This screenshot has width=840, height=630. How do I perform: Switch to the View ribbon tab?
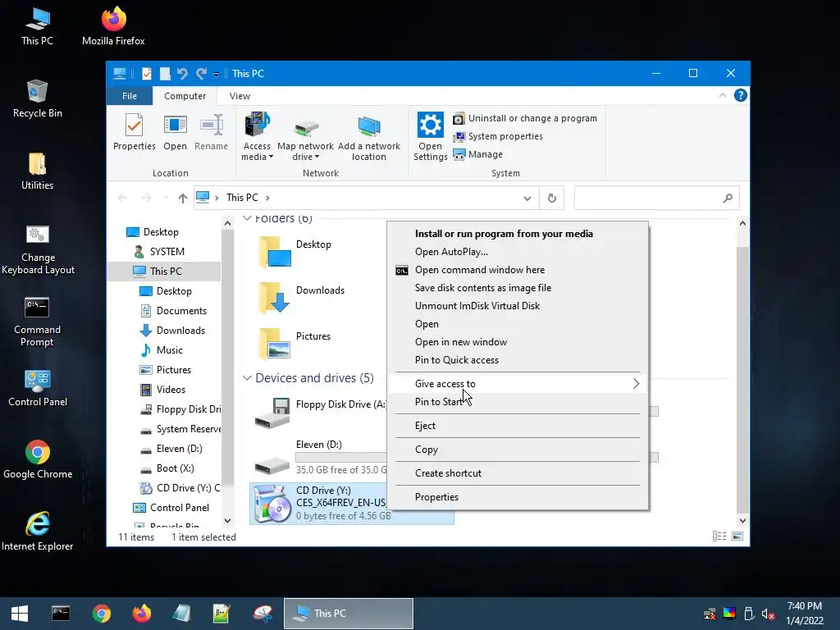240,96
